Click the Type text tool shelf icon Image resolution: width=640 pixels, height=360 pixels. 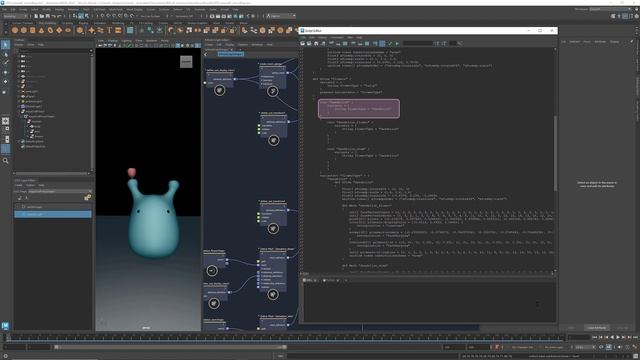(109, 30)
